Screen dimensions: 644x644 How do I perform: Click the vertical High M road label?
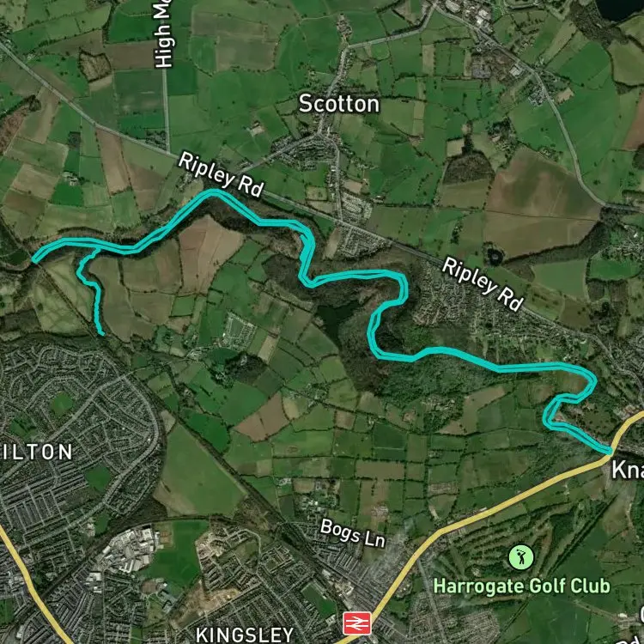tap(163, 34)
